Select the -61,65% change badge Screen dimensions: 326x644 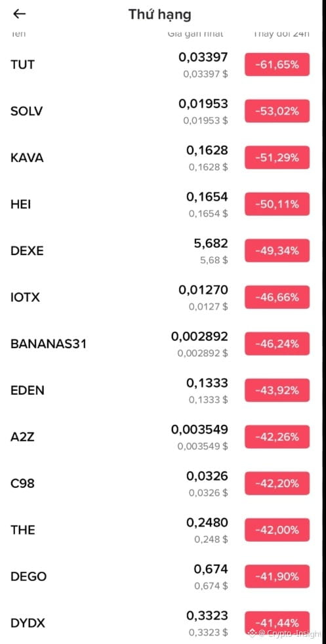277,64
